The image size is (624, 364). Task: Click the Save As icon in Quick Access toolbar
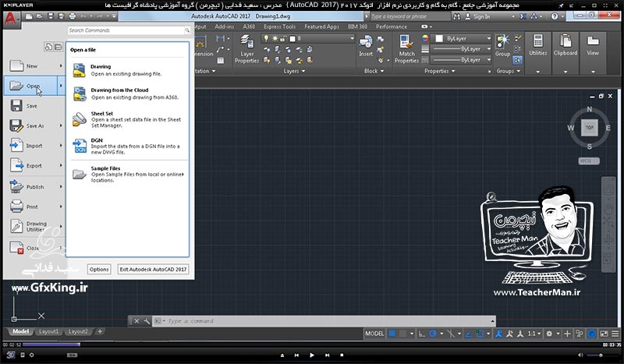click(x=62, y=16)
